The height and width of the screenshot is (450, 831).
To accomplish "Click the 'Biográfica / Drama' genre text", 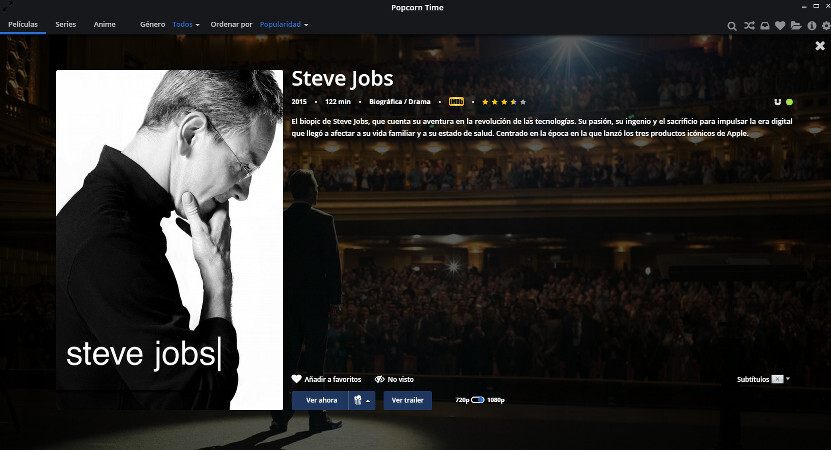I will point(400,101).
